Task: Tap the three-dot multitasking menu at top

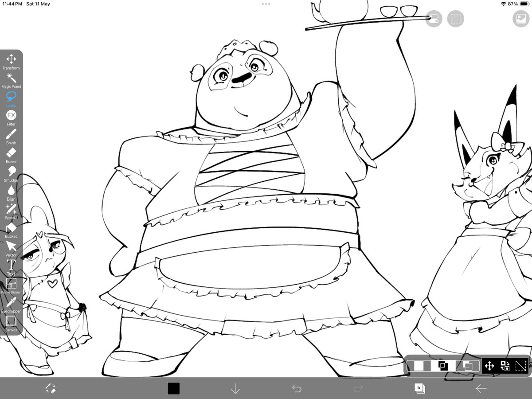Action: [x=266, y=4]
